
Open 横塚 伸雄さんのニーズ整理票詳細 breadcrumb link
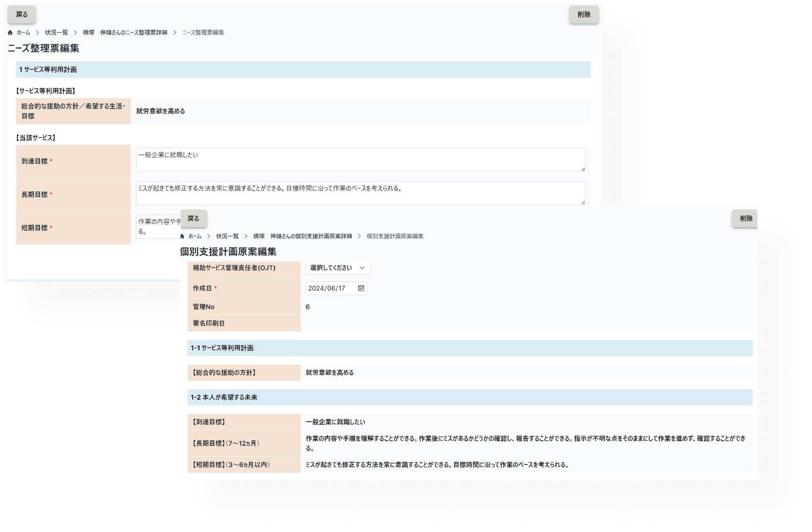pyautogui.click(x=125, y=33)
